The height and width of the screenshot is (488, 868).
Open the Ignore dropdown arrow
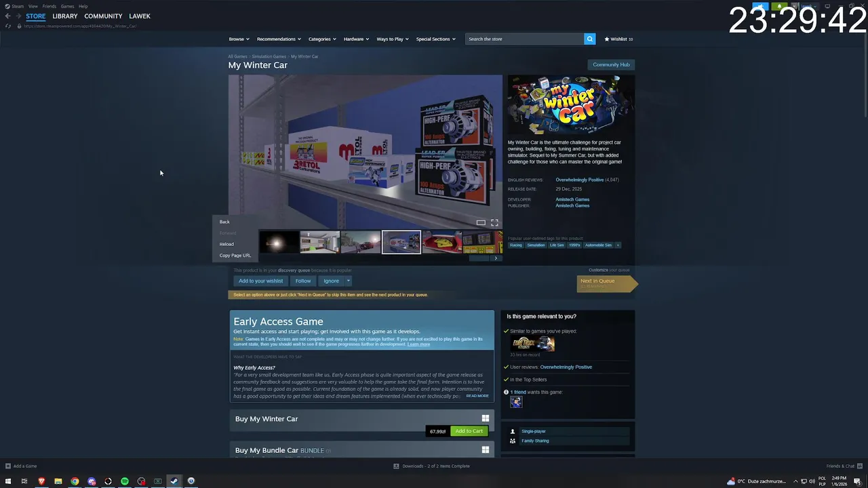(348, 281)
